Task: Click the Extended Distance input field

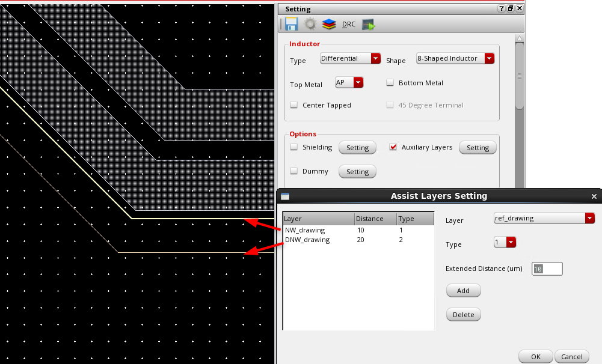Action: 547,269
